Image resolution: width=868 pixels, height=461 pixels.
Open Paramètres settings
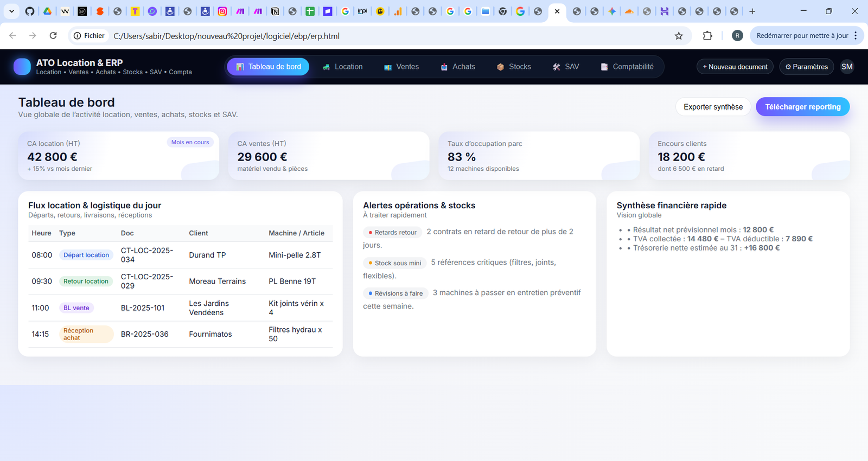tap(807, 67)
